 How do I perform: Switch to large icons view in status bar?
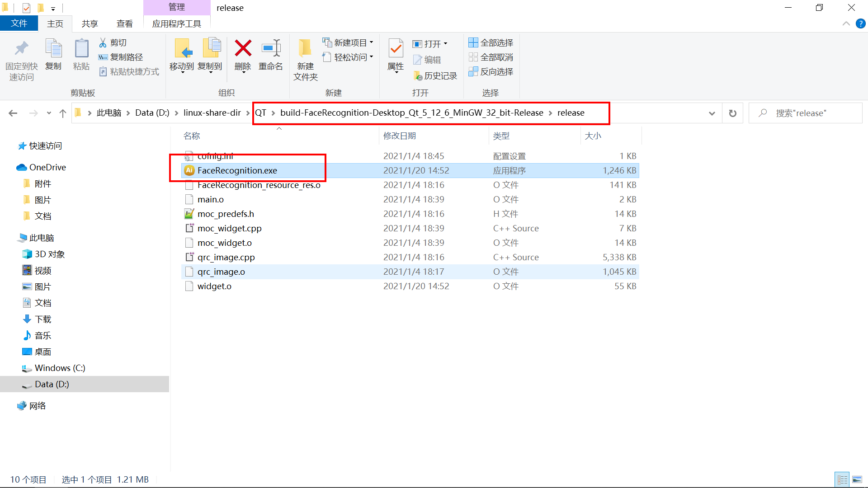click(x=857, y=479)
